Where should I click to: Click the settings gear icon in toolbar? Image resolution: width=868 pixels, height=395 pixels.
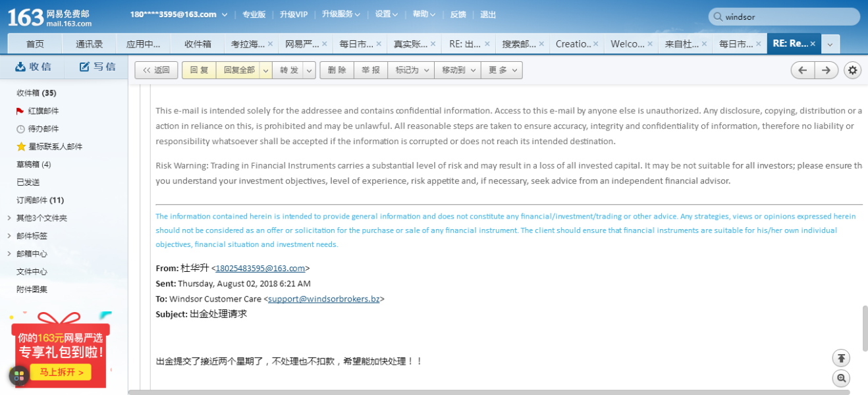coord(853,70)
